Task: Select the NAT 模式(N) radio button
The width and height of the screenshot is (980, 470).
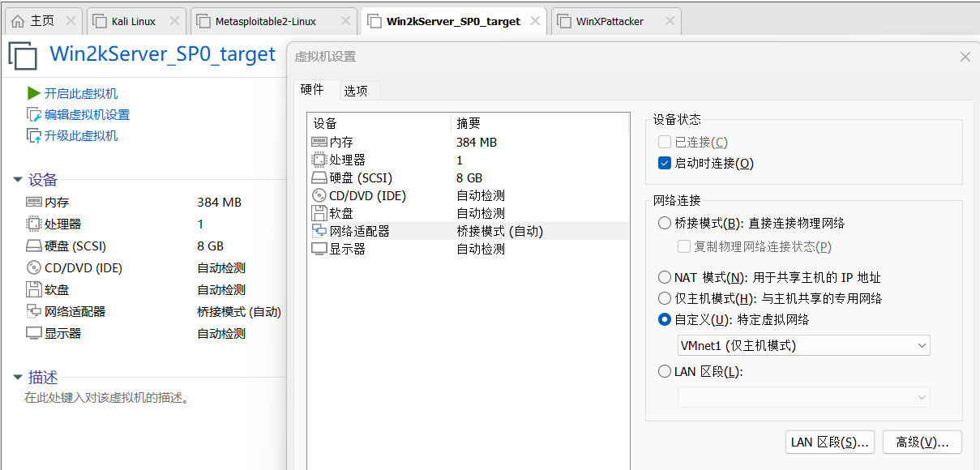Action: [x=665, y=277]
